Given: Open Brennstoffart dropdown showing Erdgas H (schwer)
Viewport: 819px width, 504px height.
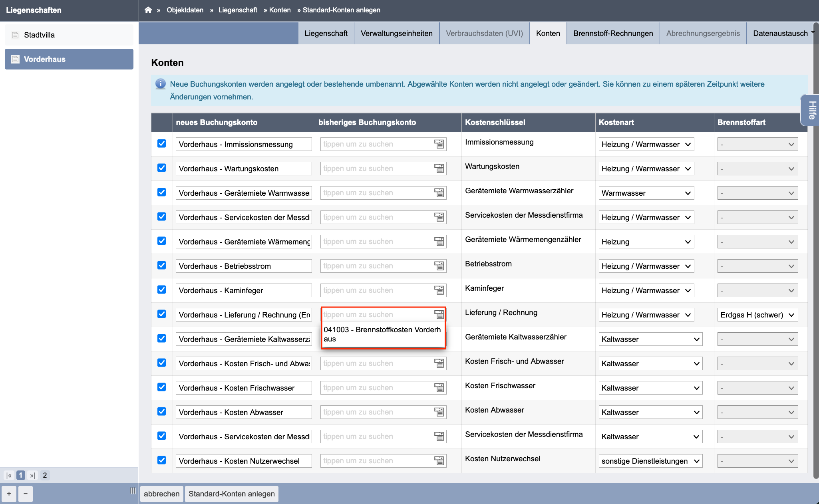Looking at the screenshot, I should click(757, 315).
